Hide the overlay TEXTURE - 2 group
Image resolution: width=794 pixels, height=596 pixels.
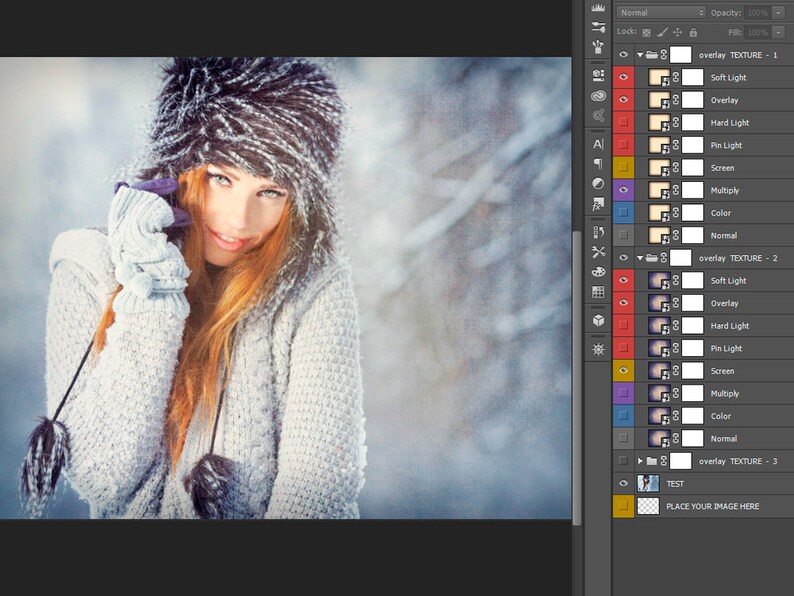pos(623,258)
